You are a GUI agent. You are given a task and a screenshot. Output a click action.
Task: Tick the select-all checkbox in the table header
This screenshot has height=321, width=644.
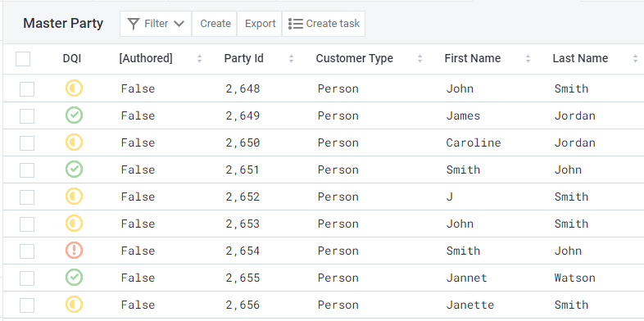pos(23,59)
